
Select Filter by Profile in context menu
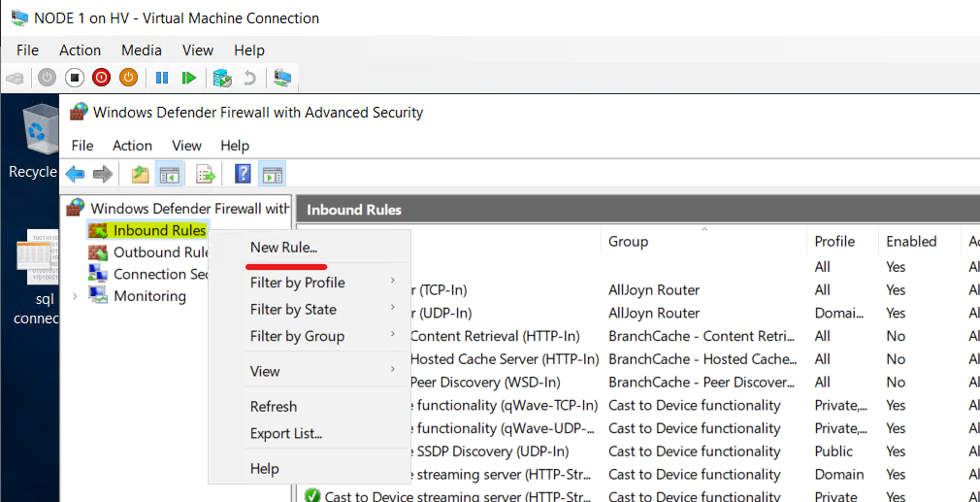tap(309, 284)
